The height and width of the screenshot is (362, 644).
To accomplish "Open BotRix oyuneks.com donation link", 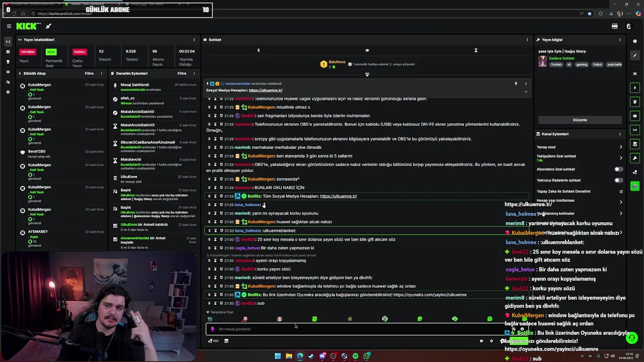I will click(430, 295).
